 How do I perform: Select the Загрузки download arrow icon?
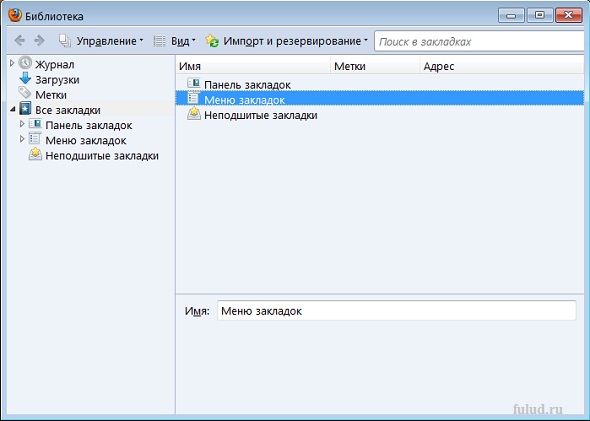[x=25, y=79]
